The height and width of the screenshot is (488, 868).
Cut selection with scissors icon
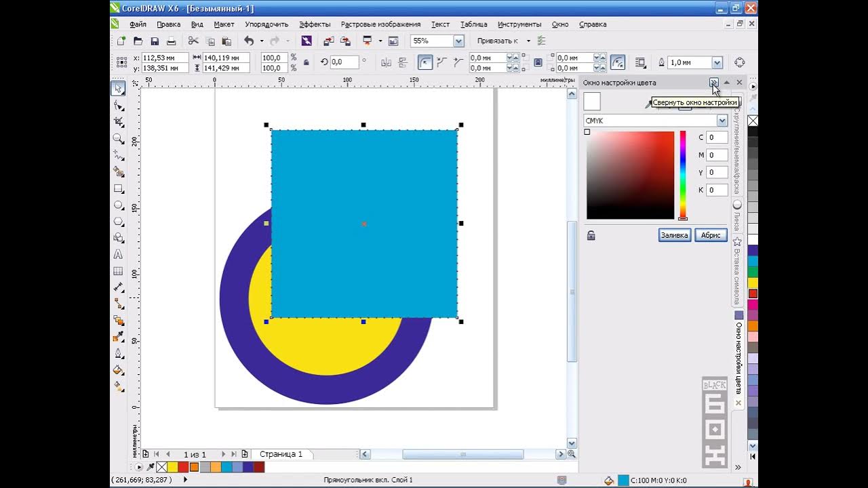point(193,41)
